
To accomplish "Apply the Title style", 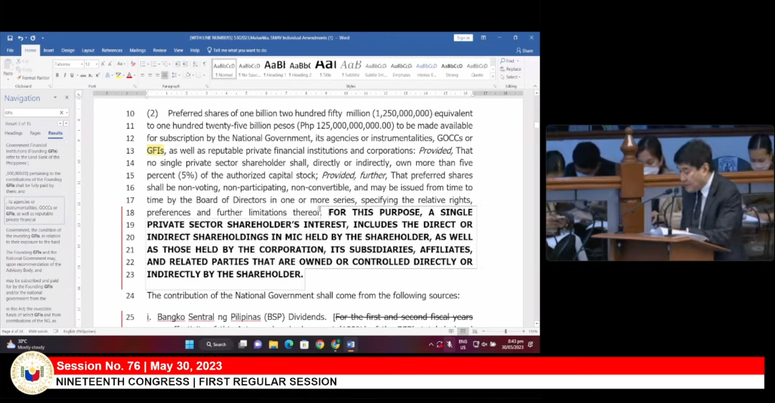I will [325, 68].
